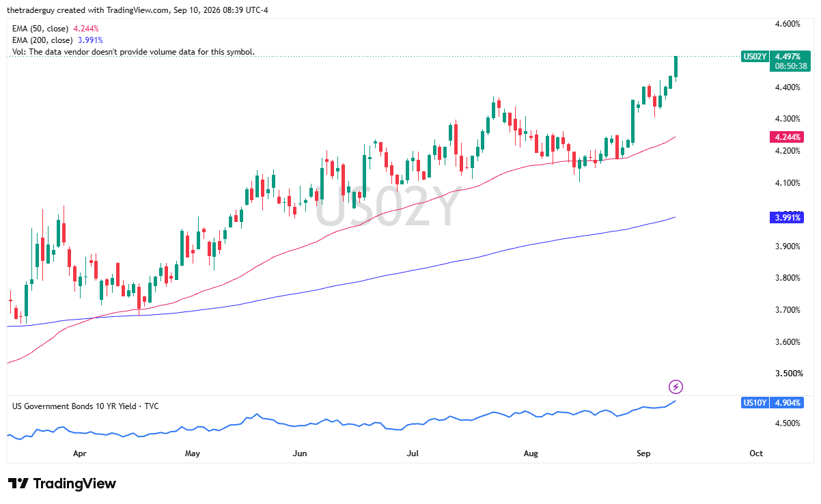This screenshot has width=821, height=504.
Task: Click the 4.500% tick in the 10 YR pane
Action: [788, 423]
